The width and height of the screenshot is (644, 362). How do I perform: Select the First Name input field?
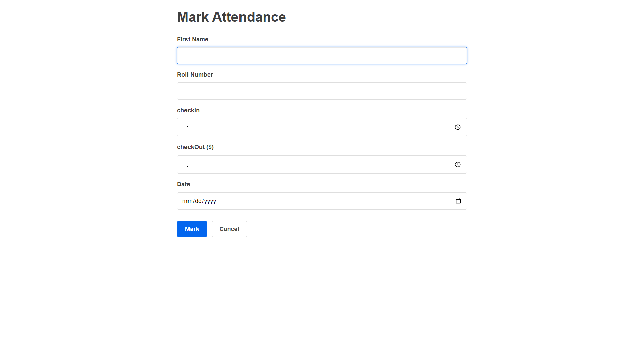pyautogui.click(x=322, y=55)
